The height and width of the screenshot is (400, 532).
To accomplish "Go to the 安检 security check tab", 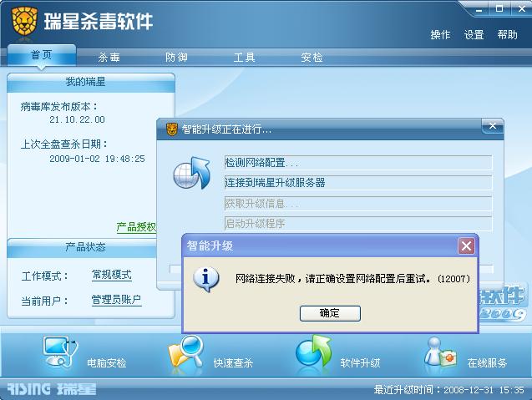I will (312, 58).
